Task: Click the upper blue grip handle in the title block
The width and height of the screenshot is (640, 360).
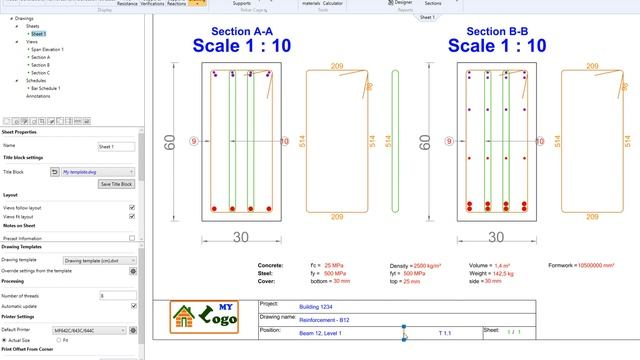Action: 404,327
